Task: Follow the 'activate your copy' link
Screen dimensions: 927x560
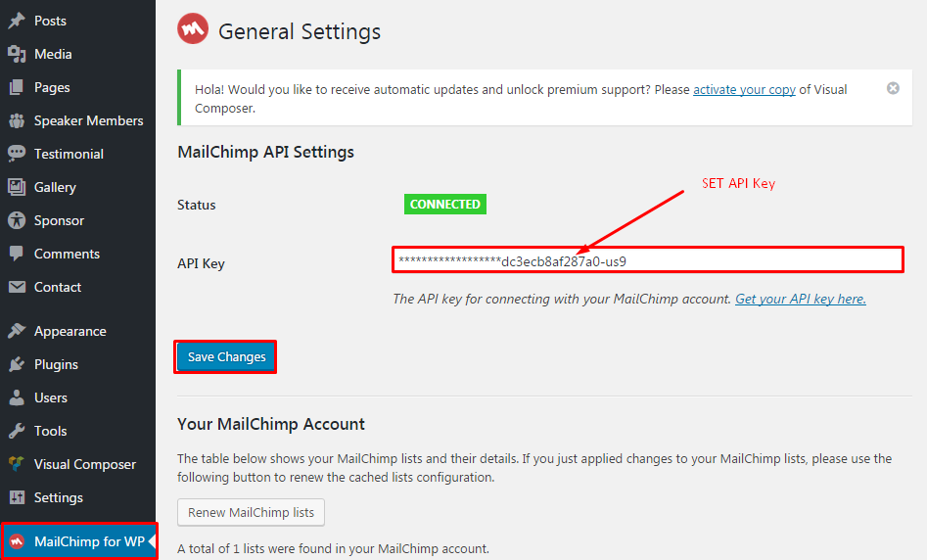Action: 744,90
